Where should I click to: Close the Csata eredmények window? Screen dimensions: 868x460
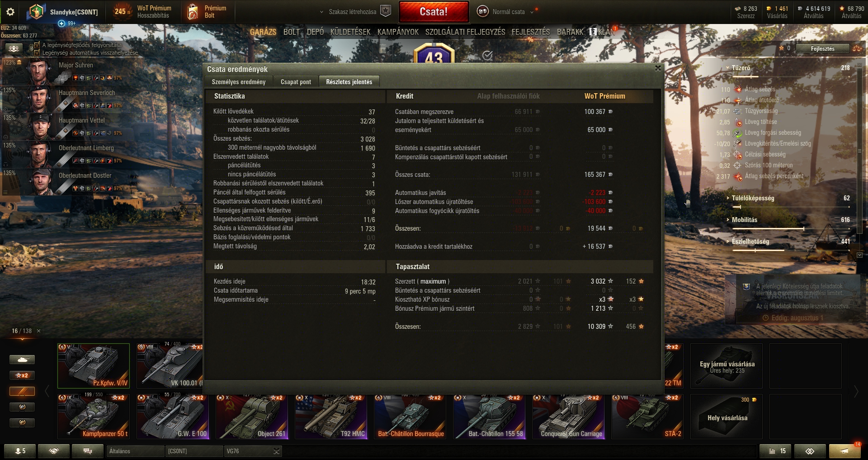(x=658, y=68)
